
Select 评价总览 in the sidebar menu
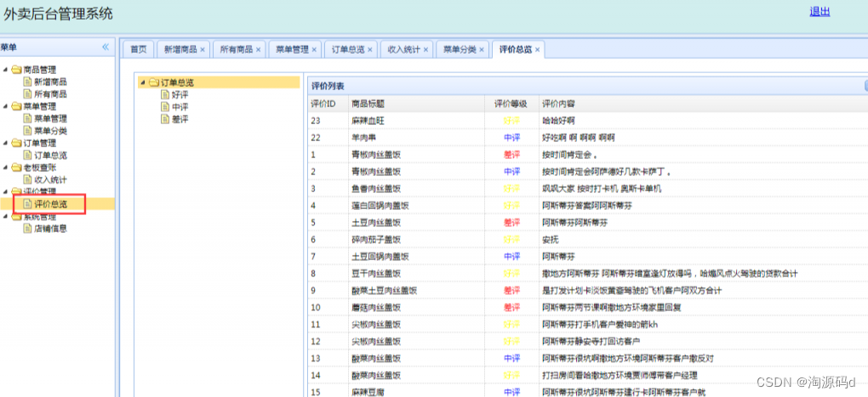pyautogui.click(x=50, y=204)
